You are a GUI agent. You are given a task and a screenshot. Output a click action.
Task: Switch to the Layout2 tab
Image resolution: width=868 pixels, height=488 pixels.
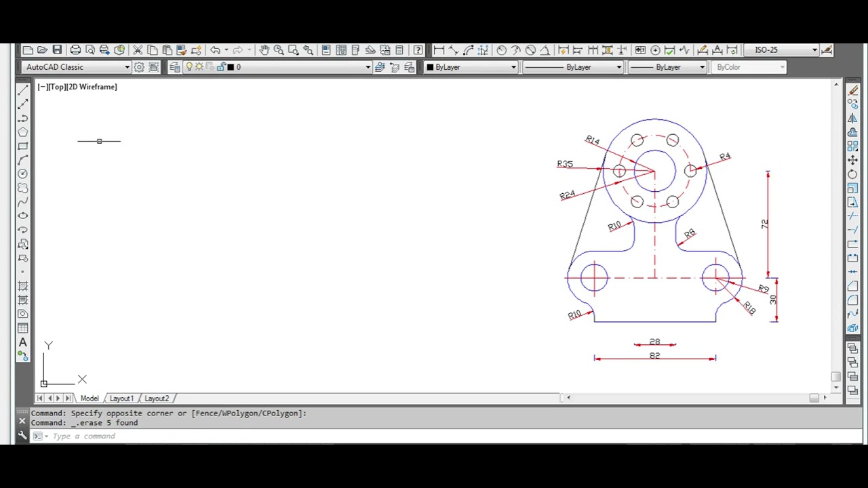[157, 399]
